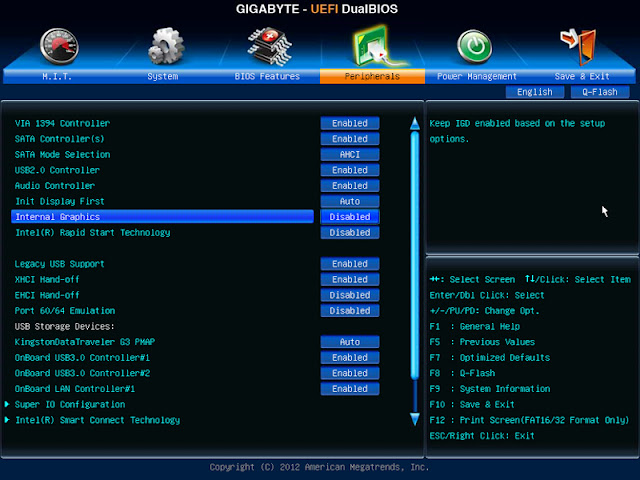The width and height of the screenshot is (640, 480).
Task: Select KingstonDataTraveler G3 PMAP label
Action: 84,342
